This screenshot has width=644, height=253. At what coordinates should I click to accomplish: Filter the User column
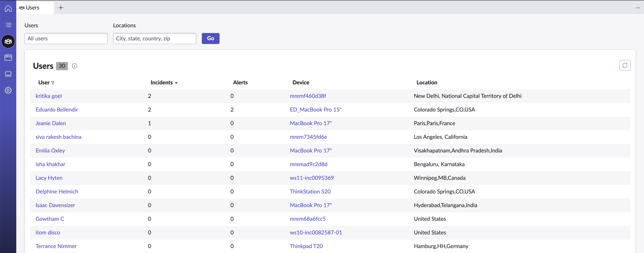[53, 83]
